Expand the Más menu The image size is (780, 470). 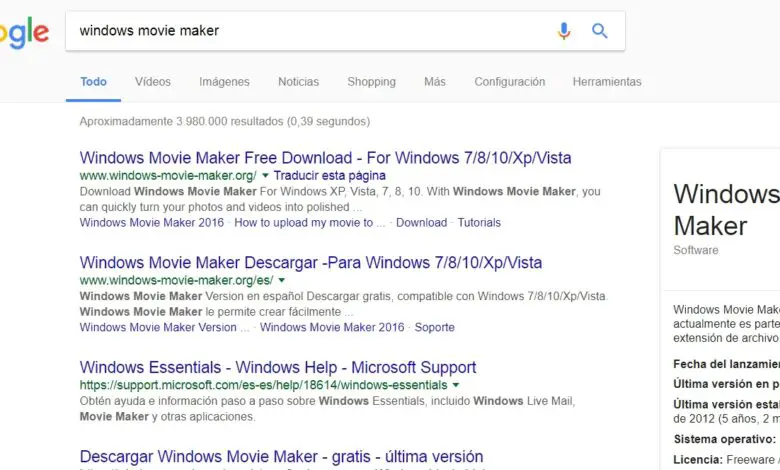point(435,82)
